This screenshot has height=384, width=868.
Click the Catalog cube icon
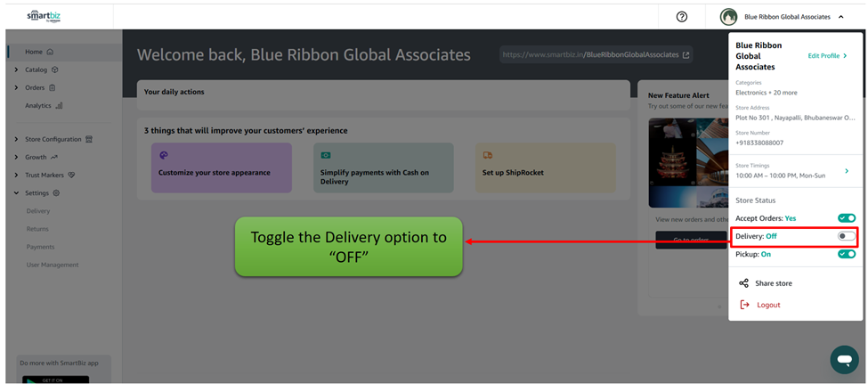(55, 69)
